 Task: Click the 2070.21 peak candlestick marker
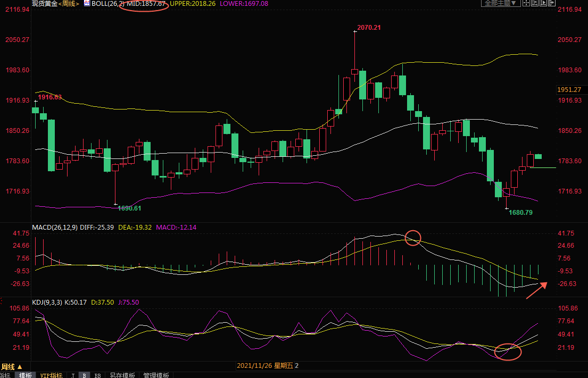[x=355, y=32]
